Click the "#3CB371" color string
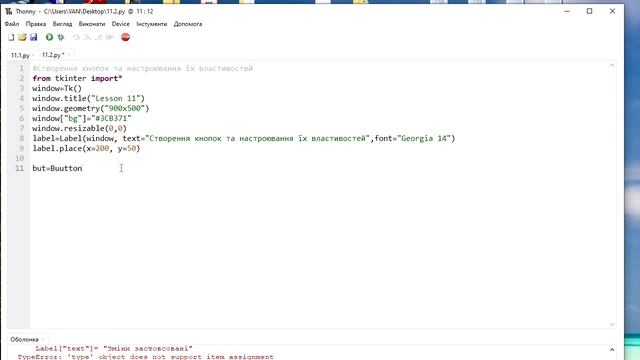 tap(111, 118)
